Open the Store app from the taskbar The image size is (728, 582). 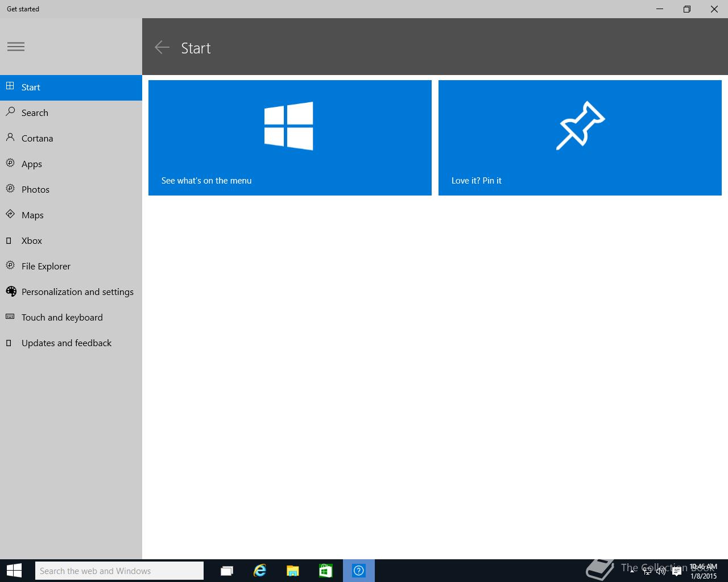point(325,571)
